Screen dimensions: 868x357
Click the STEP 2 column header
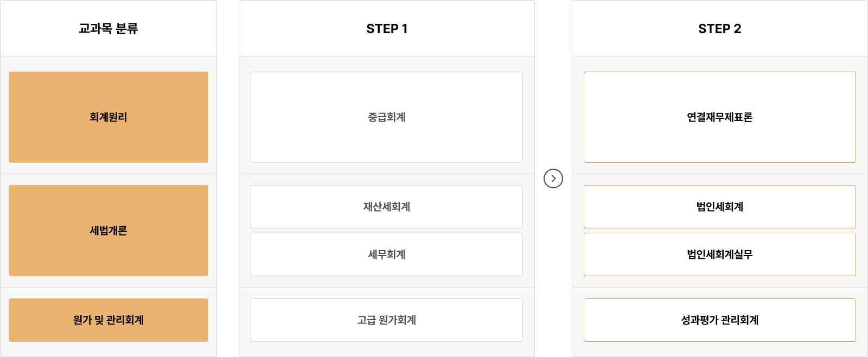pyautogui.click(x=719, y=29)
